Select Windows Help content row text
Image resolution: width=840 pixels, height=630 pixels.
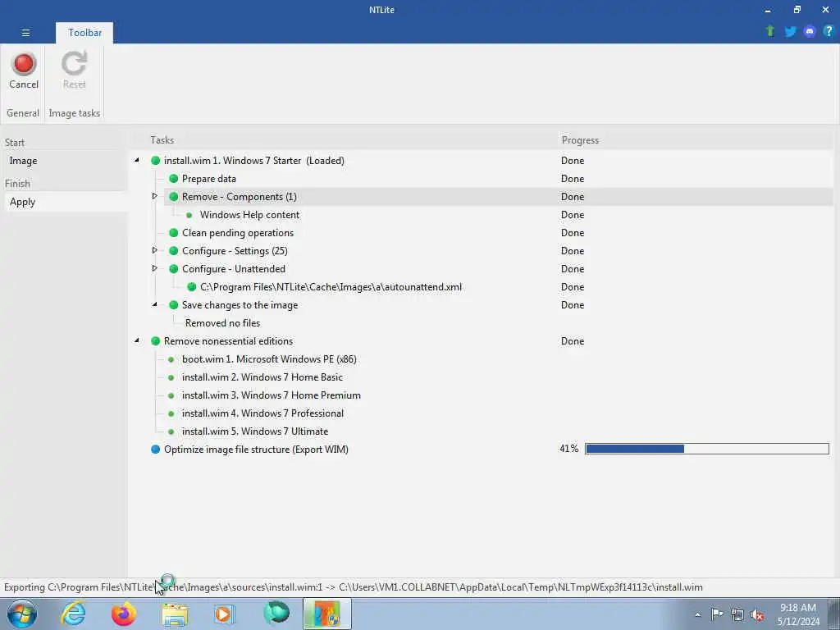tap(249, 215)
